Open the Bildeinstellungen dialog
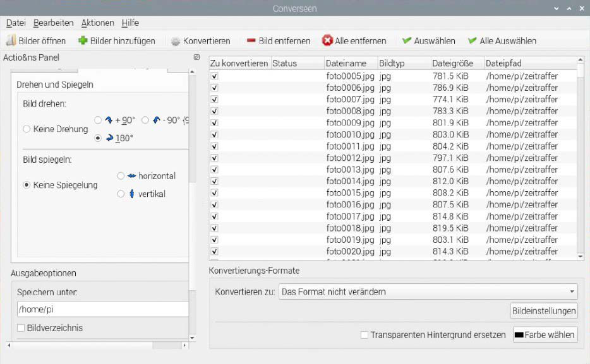The width and height of the screenshot is (590, 364). pos(543,311)
